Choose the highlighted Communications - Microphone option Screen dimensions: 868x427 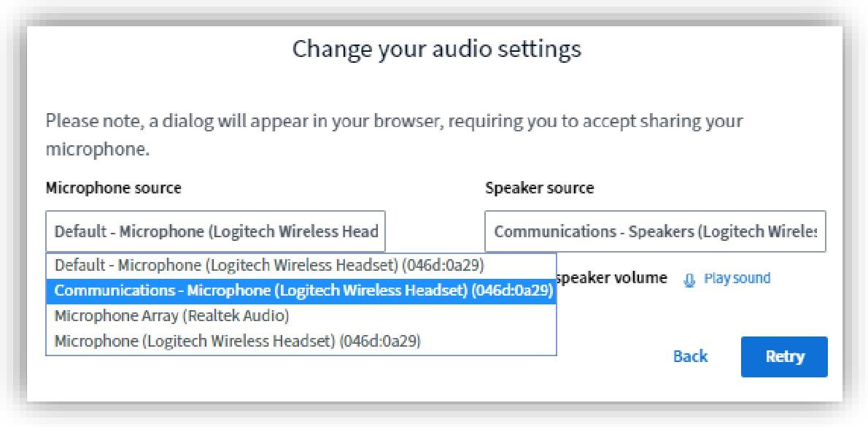point(301,290)
